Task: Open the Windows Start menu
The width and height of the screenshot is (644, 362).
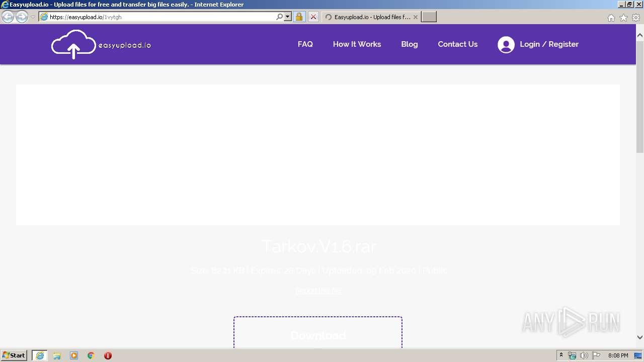Action: click(14, 355)
